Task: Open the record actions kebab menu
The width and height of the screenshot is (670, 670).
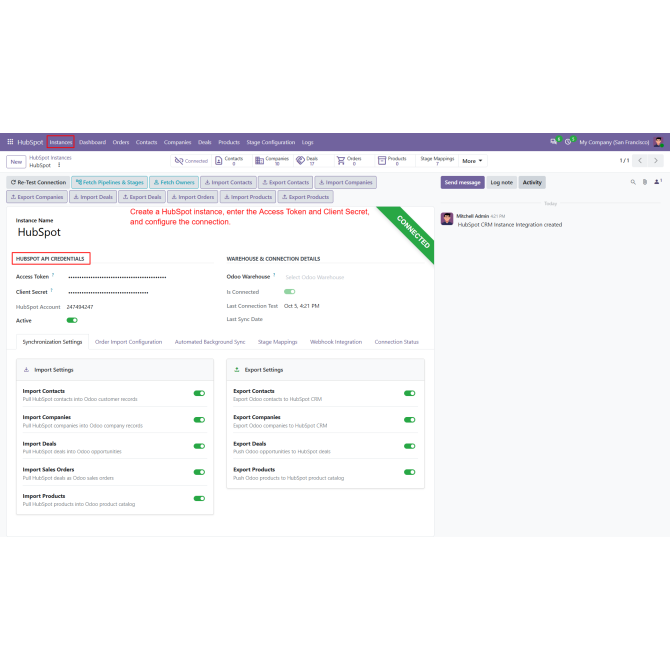Action: (59, 165)
